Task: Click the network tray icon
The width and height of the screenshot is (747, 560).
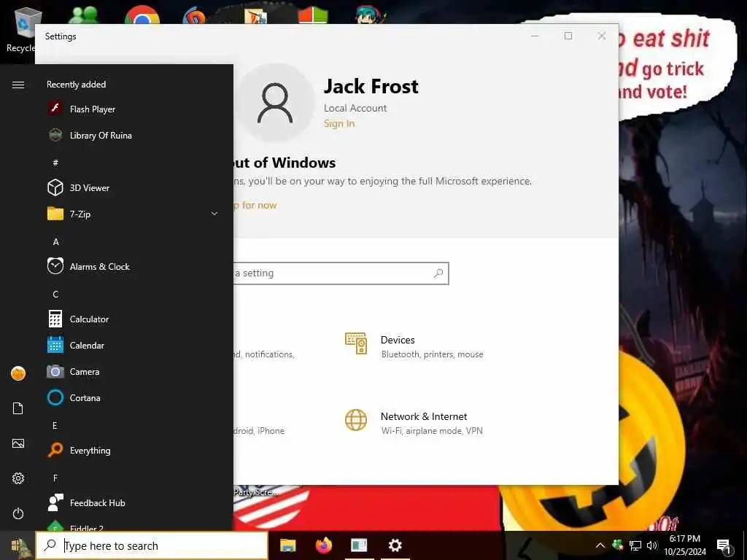Action: tap(635, 545)
